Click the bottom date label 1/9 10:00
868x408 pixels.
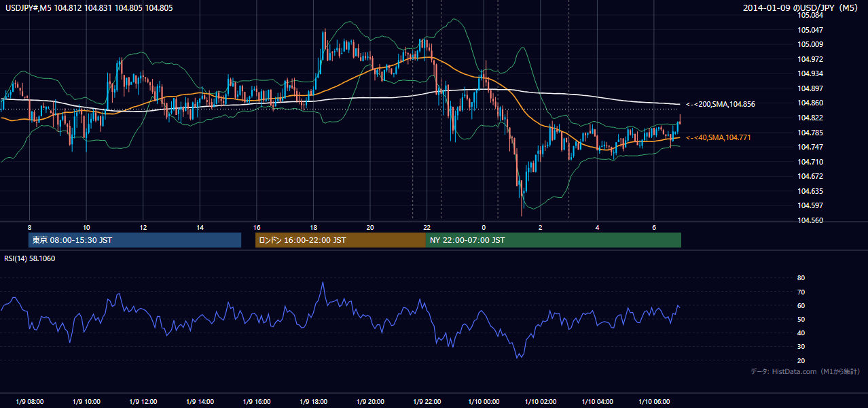(86, 402)
